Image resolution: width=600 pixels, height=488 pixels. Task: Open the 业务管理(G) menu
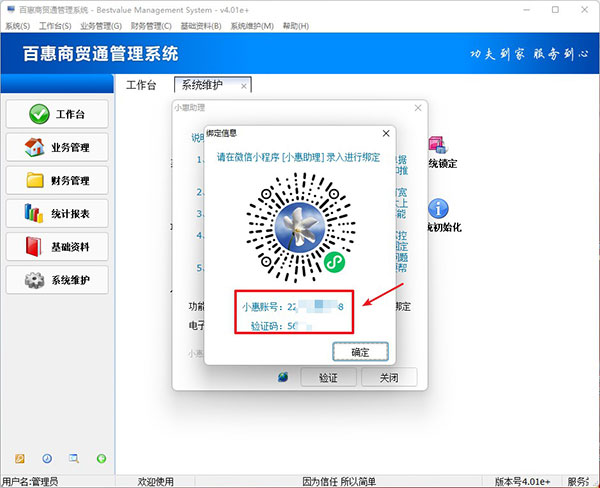coord(101,26)
